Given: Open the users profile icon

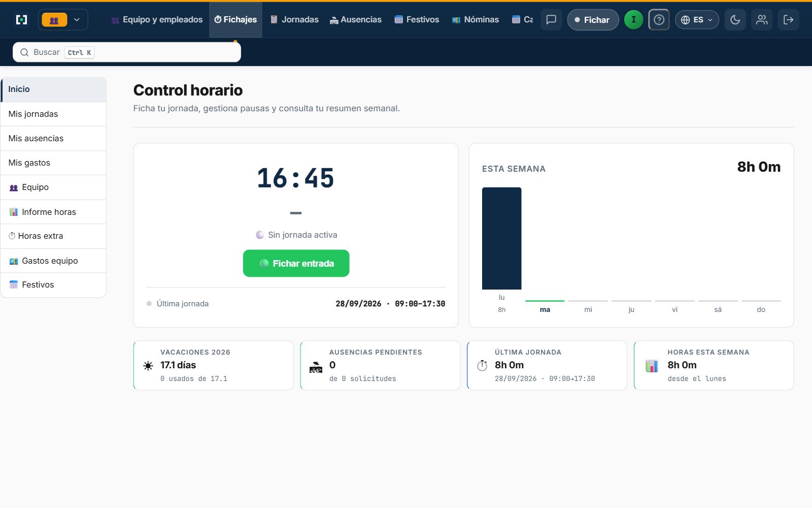Looking at the screenshot, I should coord(762,20).
